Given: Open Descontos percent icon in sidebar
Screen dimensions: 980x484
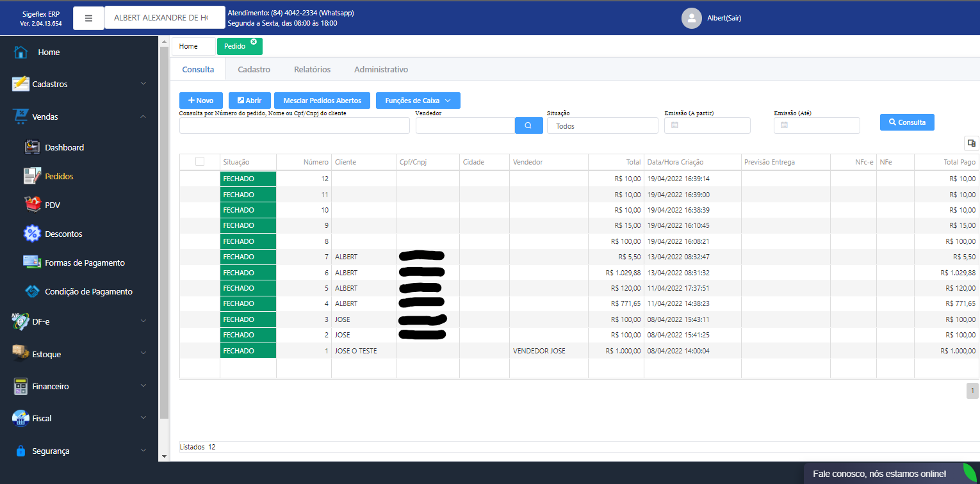Looking at the screenshot, I should pyautogui.click(x=32, y=234).
